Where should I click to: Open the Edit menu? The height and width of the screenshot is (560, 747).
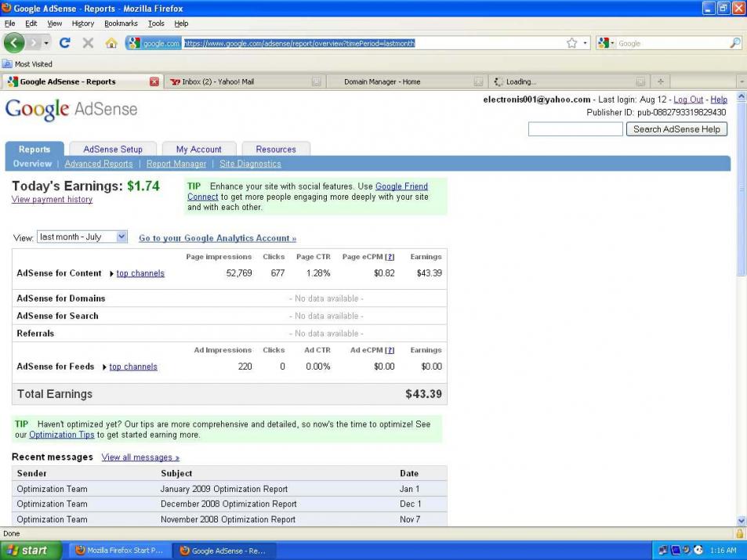point(31,23)
